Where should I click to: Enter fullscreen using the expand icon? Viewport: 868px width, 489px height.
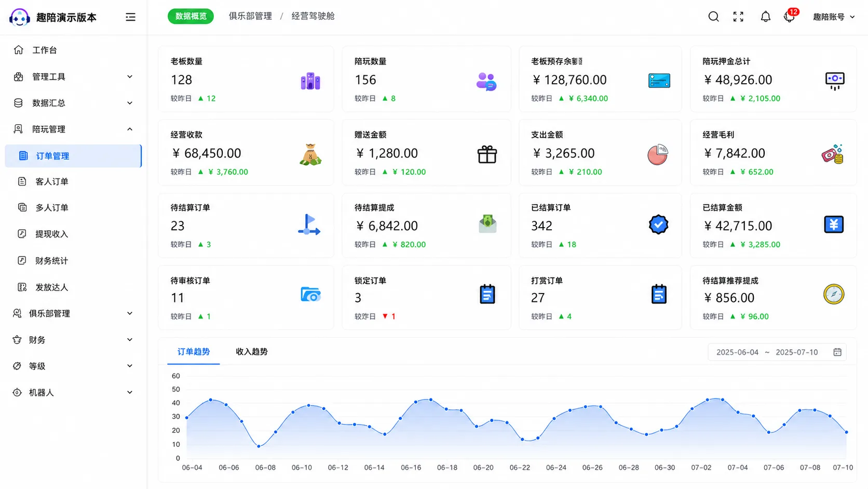738,17
